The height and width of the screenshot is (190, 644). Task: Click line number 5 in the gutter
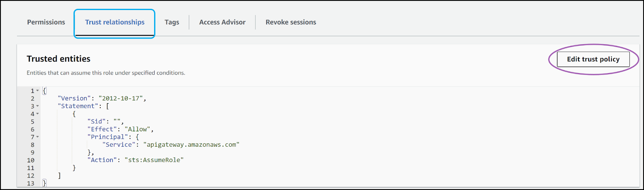33,122
